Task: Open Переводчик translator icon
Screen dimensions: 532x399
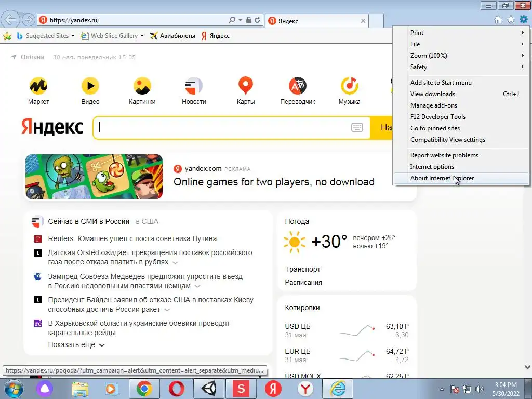Action: coord(298,86)
